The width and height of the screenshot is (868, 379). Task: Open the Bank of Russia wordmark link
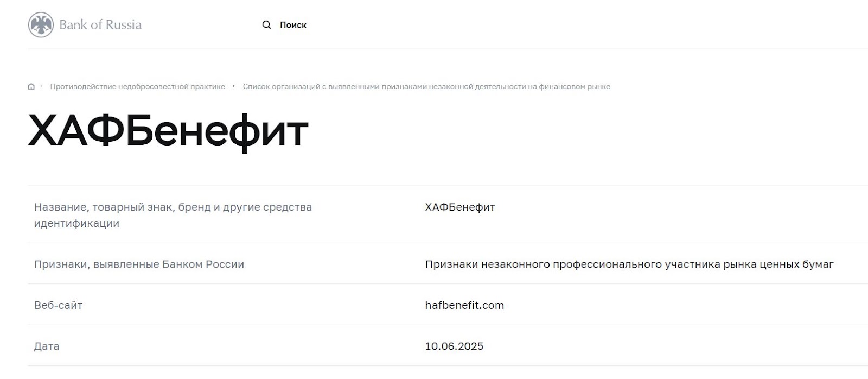point(100,25)
